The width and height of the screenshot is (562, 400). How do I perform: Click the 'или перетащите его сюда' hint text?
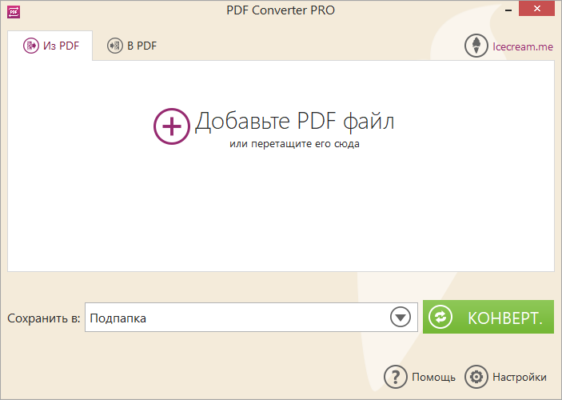(294, 144)
